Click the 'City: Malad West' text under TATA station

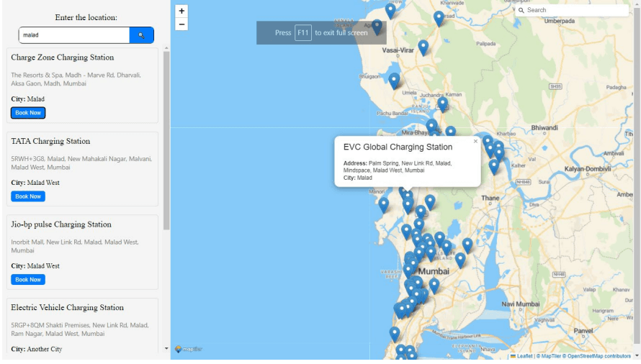tap(35, 183)
